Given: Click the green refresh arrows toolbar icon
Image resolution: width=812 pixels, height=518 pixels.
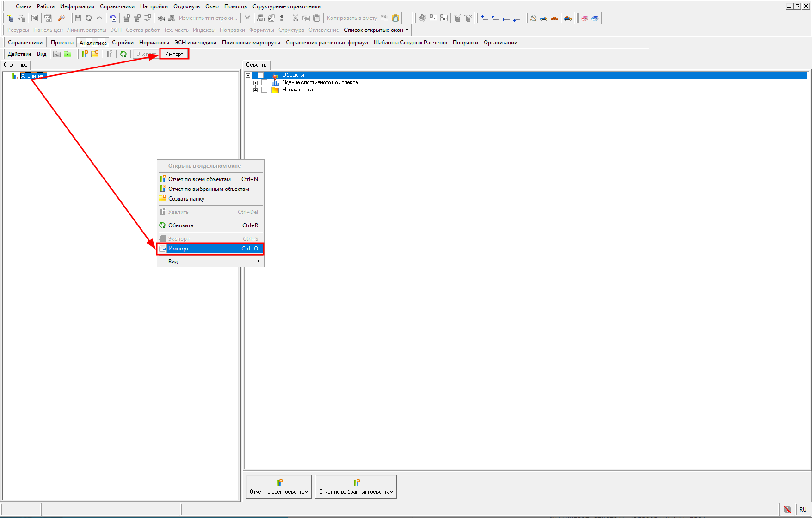Looking at the screenshot, I should click(123, 54).
